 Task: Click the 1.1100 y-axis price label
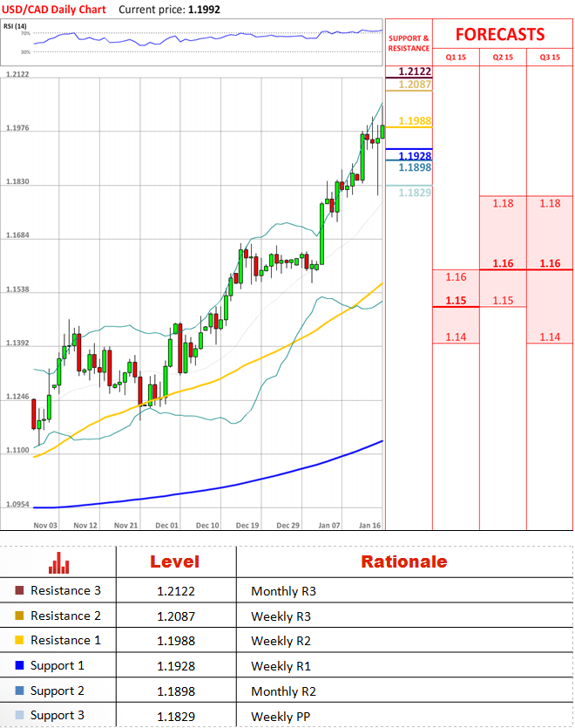(17, 450)
